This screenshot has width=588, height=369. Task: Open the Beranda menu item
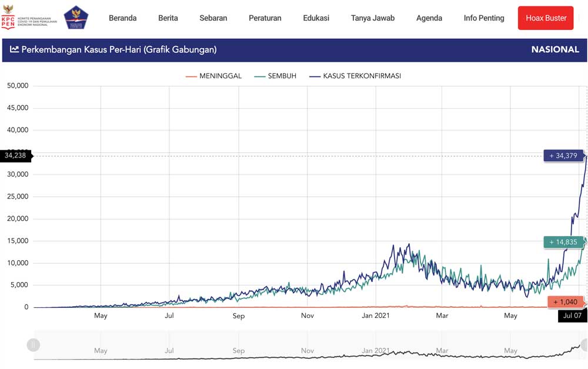coord(122,18)
